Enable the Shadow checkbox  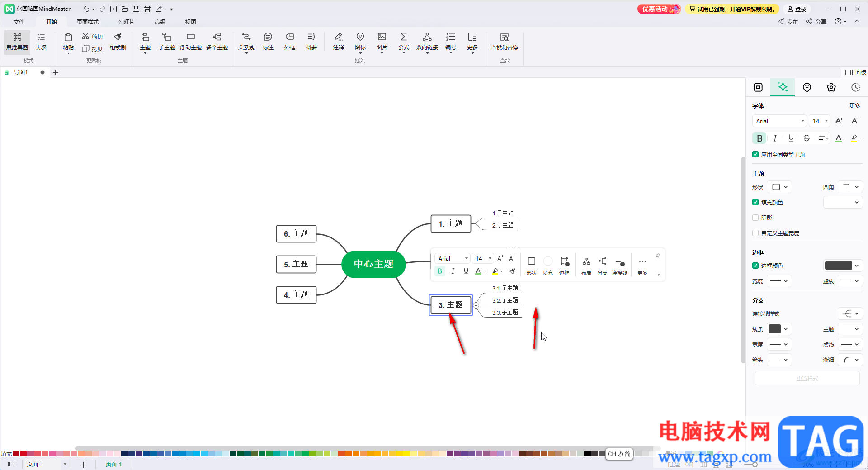point(755,218)
